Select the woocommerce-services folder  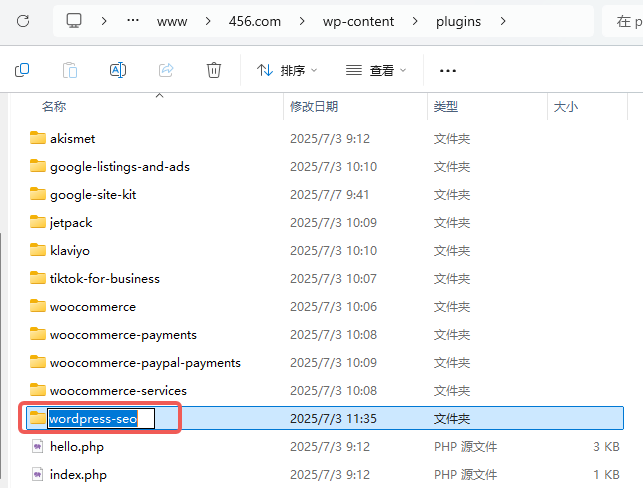click(118, 391)
